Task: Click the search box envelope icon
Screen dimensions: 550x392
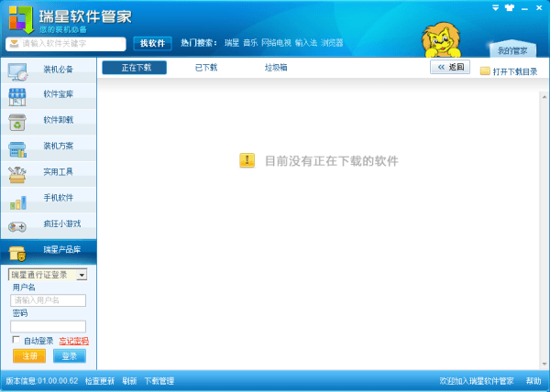Action: coord(14,43)
